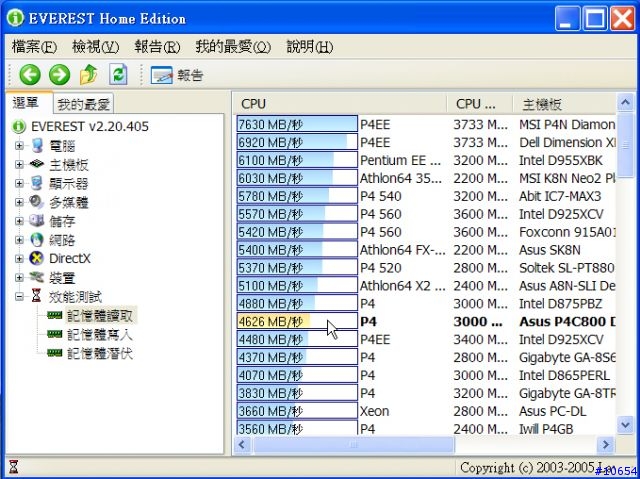Image resolution: width=640 pixels, height=479 pixels.
Task: Collapse the 效能測試 tree node
Action: (x=19, y=296)
